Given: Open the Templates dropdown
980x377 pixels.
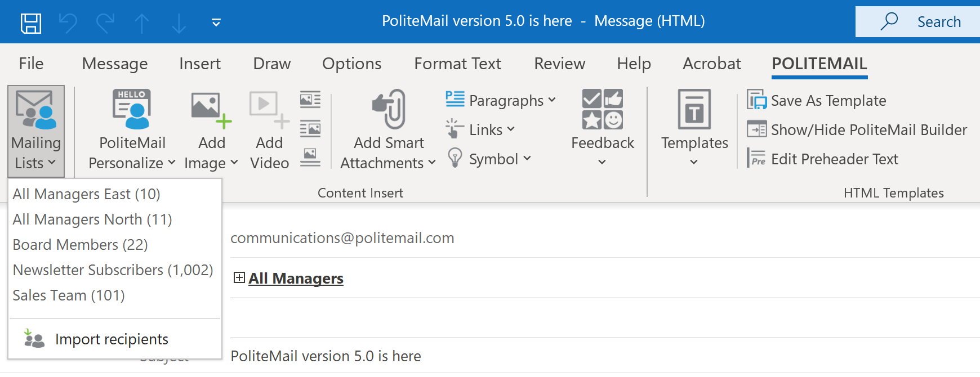Looking at the screenshot, I should pyautogui.click(x=694, y=129).
